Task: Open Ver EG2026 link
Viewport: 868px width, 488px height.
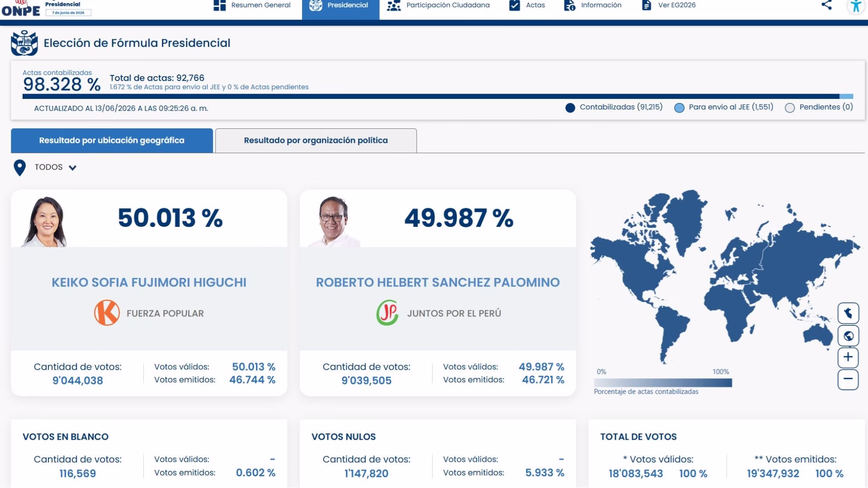Action: click(x=669, y=5)
